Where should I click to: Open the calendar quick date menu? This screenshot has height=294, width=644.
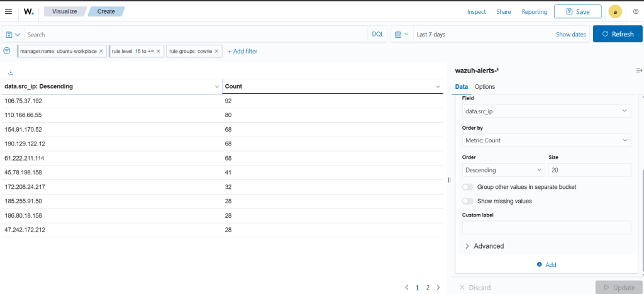(x=401, y=35)
